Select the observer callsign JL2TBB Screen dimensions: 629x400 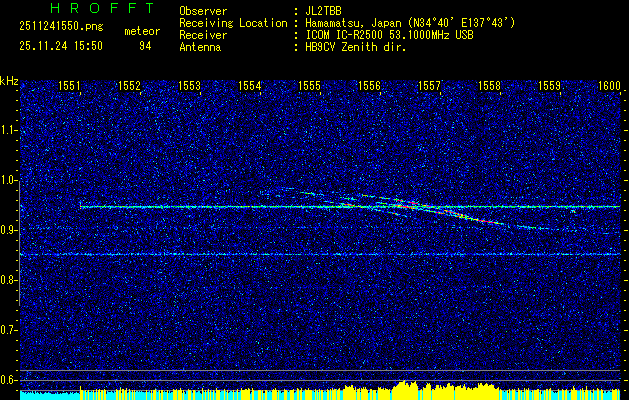click(x=324, y=11)
